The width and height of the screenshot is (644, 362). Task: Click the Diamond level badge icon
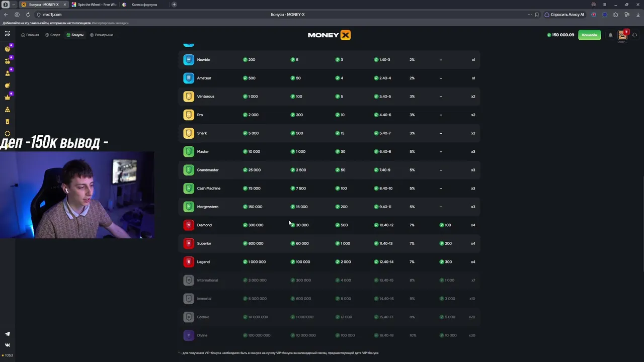[x=189, y=225]
